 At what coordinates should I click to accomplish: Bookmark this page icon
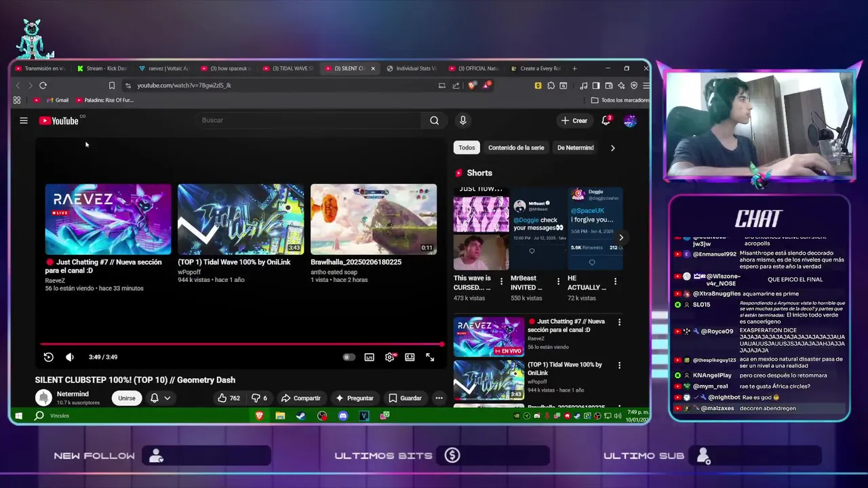(x=112, y=85)
